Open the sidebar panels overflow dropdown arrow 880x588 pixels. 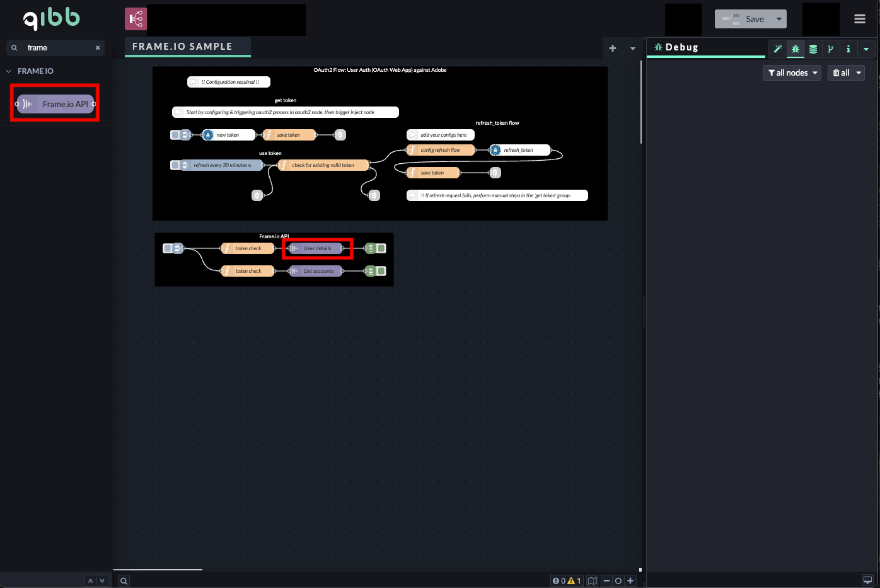(x=866, y=49)
